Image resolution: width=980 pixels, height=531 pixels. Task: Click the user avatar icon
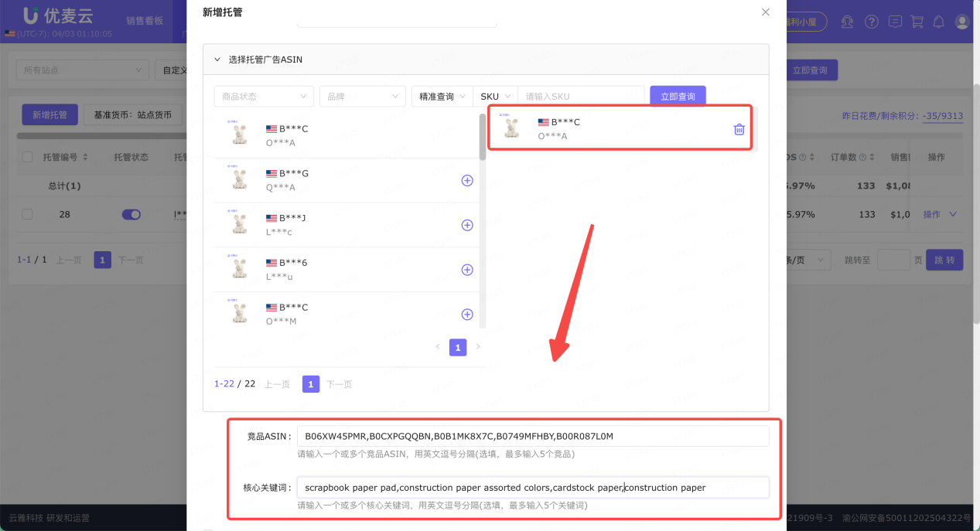(x=961, y=22)
